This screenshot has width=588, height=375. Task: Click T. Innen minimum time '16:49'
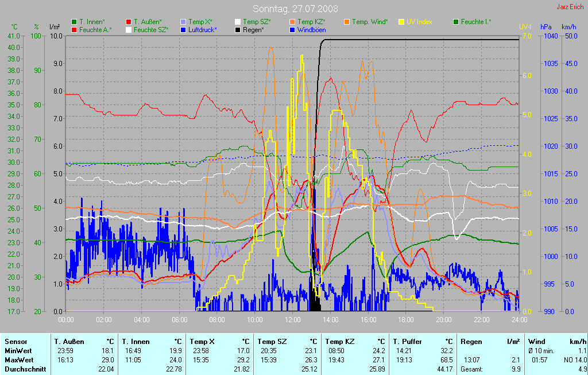[133, 351]
